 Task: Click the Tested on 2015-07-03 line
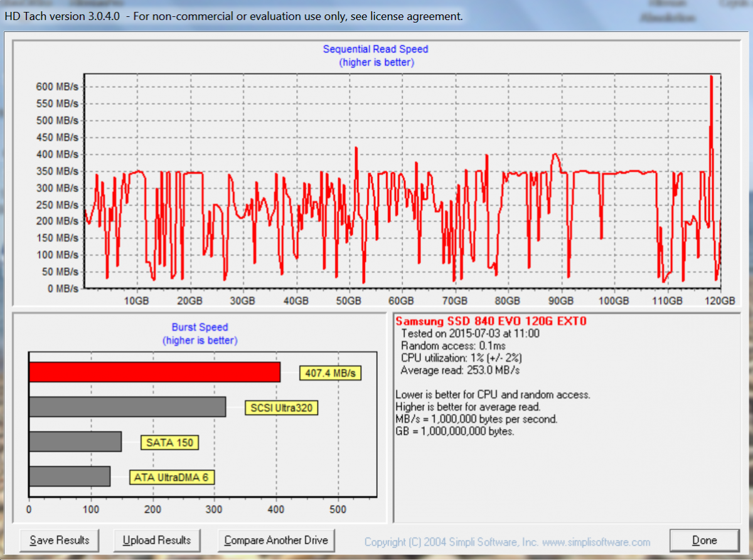[x=470, y=334]
